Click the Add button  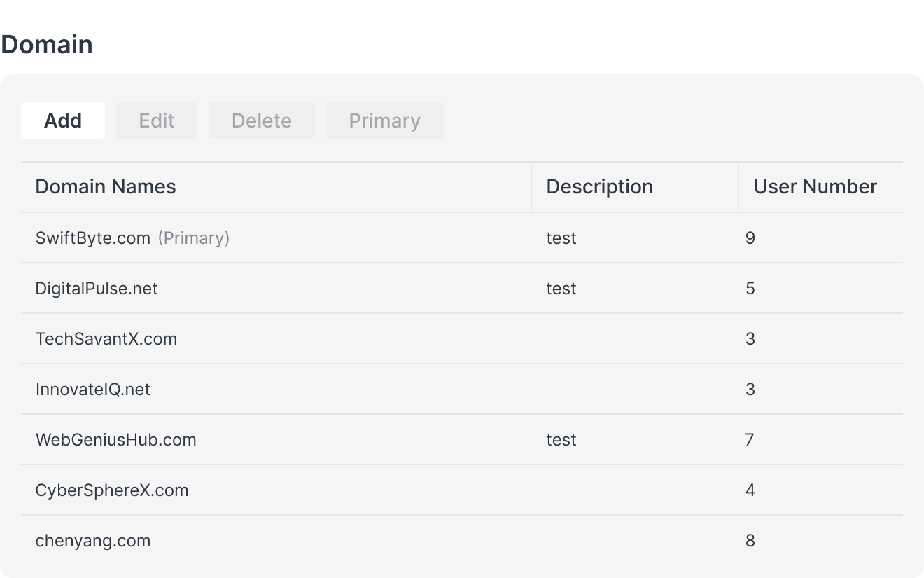click(62, 120)
